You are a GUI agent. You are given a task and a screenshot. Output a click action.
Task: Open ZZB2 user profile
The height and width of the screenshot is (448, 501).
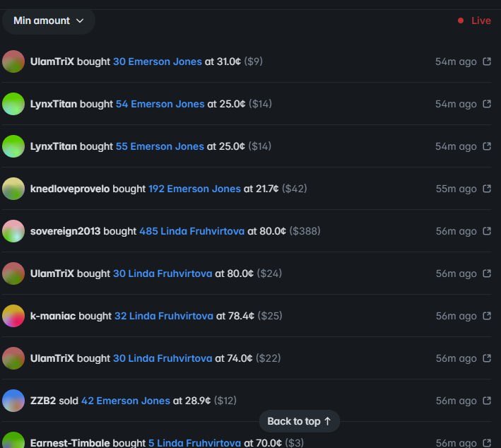tap(43, 401)
